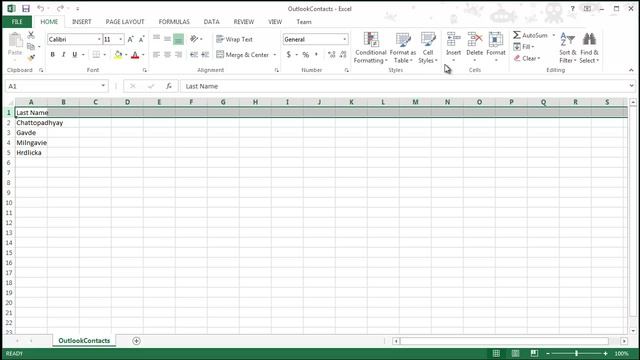Expand the Merge & Center dropdown arrow

tap(275, 55)
